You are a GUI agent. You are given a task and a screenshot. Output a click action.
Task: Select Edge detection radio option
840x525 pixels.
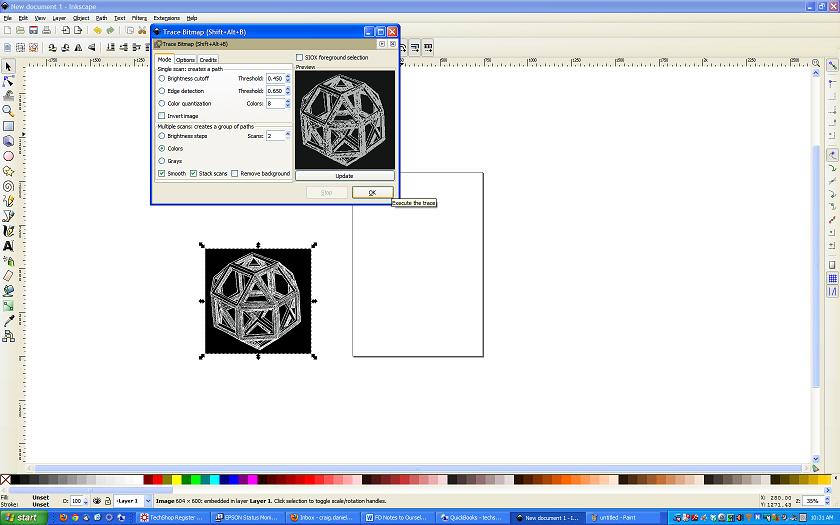162,91
